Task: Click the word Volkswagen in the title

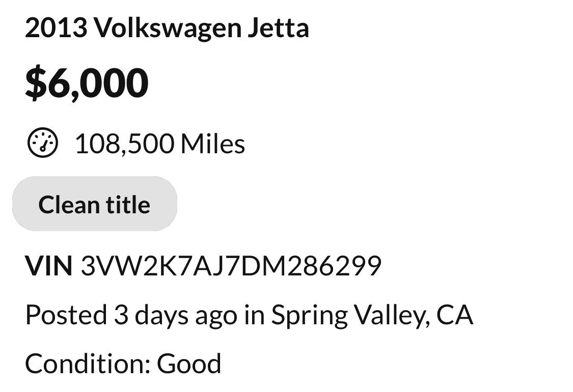Action: (x=168, y=28)
